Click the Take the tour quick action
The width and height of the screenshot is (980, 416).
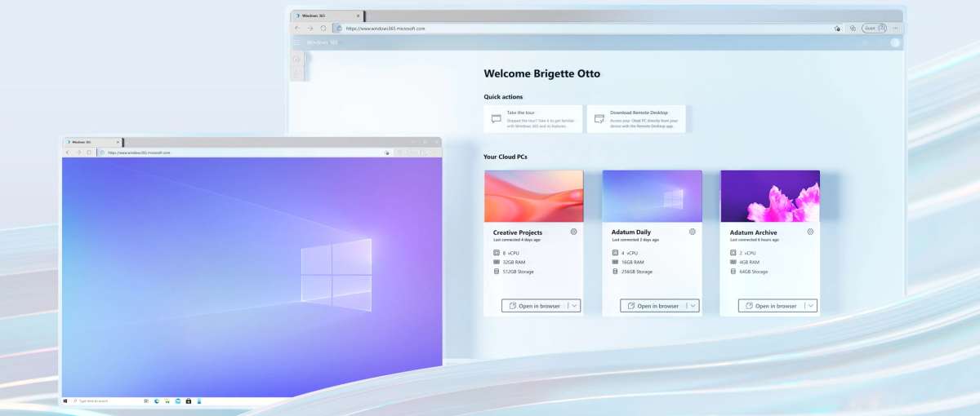[533, 119]
